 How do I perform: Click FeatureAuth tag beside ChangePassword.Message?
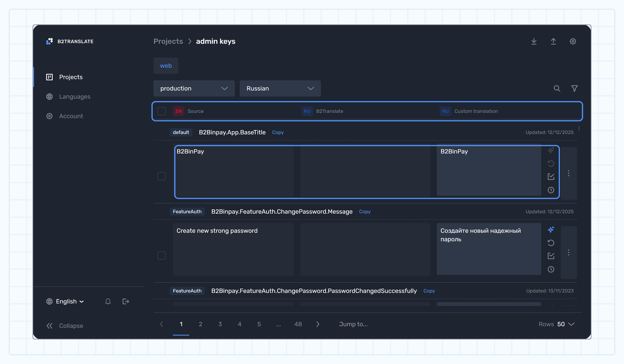187,212
